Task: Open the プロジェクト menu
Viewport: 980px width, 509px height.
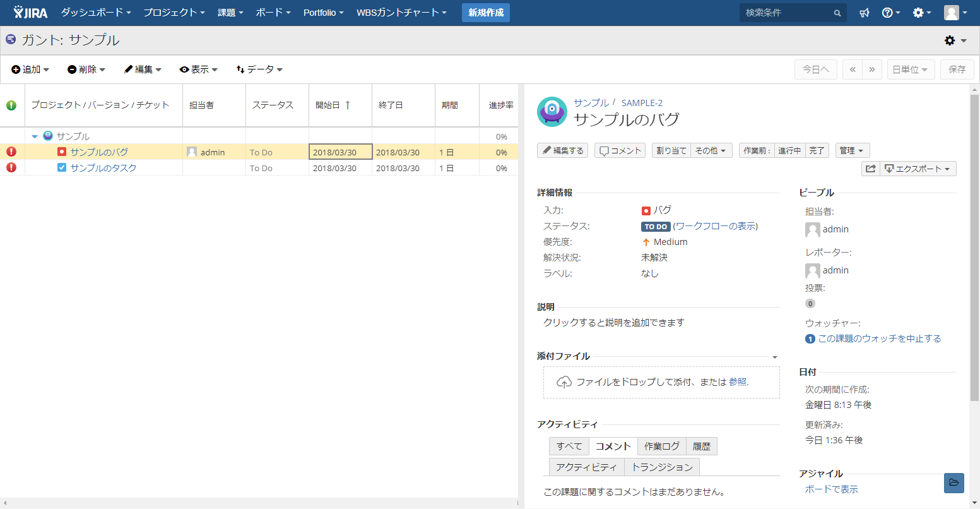Action: [x=174, y=13]
